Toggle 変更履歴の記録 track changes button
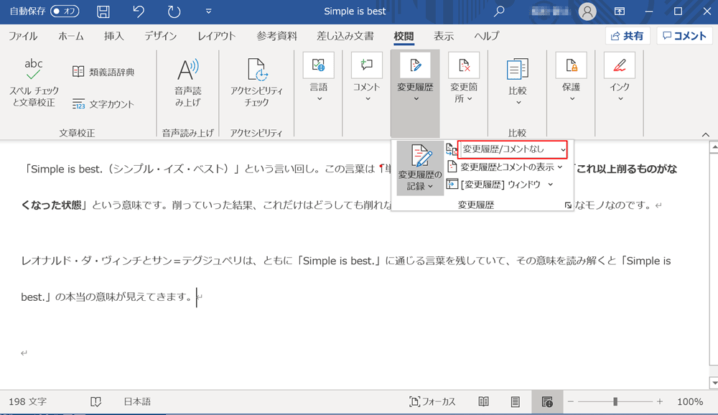Screen dimensions: 718x415 point(420,167)
